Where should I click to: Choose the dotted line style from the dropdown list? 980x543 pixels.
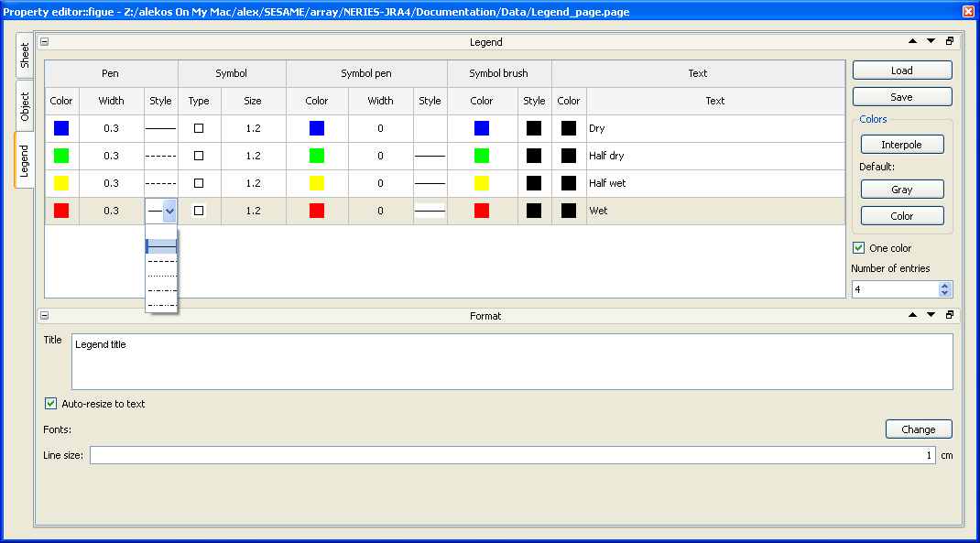[161, 277]
